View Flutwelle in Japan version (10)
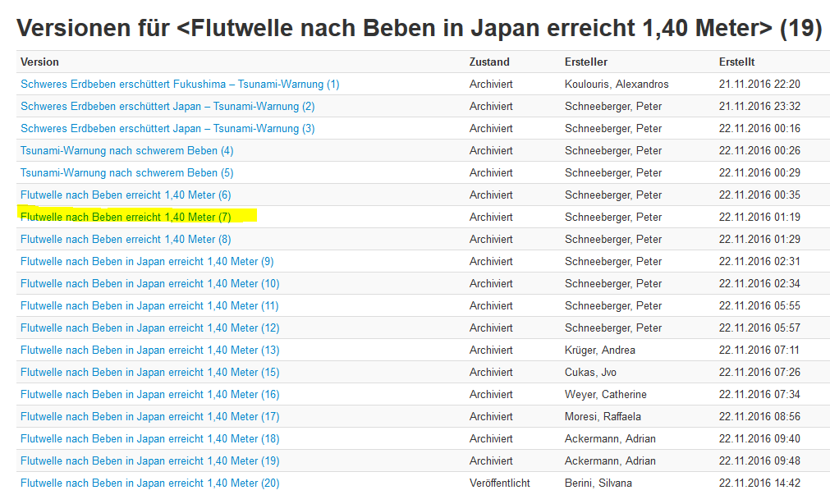This screenshot has height=504, width=830. 150,284
